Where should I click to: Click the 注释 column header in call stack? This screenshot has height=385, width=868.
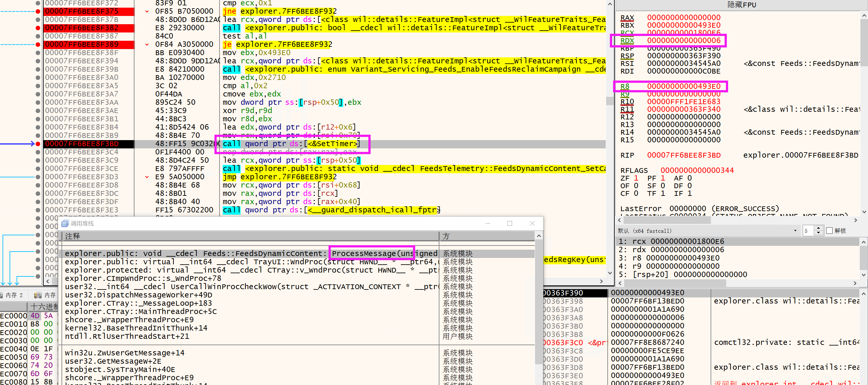point(250,236)
